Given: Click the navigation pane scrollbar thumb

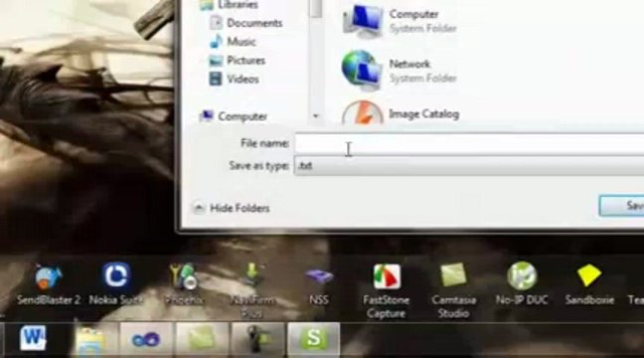Looking at the screenshot, I should [x=316, y=8].
